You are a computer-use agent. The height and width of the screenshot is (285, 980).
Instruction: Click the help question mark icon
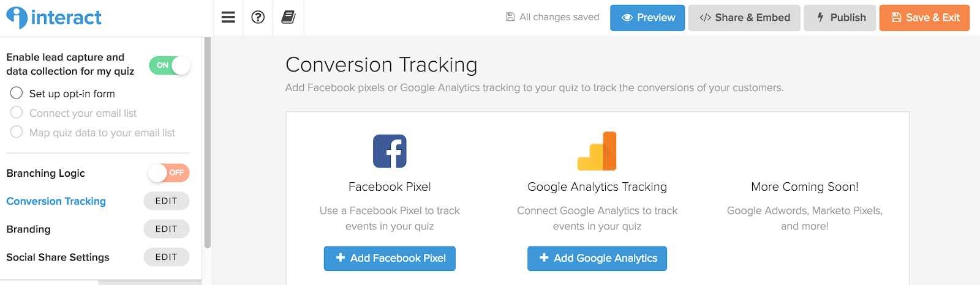pyautogui.click(x=258, y=17)
